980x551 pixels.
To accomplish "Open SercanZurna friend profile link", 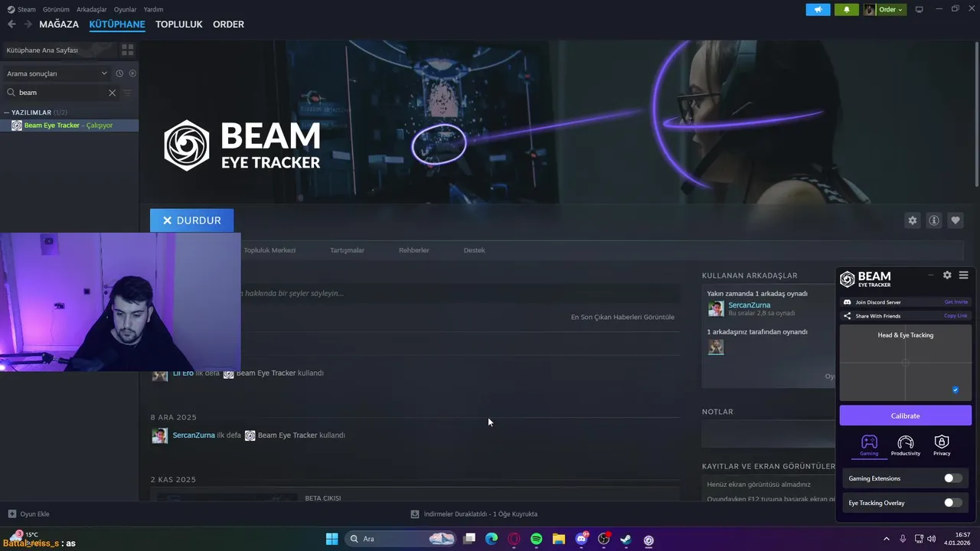I will [x=750, y=305].
